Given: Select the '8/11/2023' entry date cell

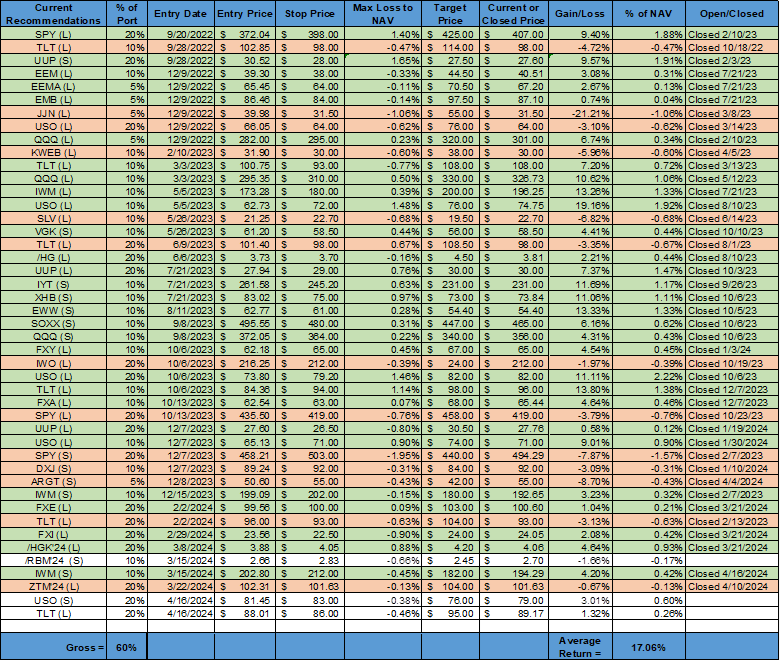Looking at the screenshot, I should click(181, 310).
